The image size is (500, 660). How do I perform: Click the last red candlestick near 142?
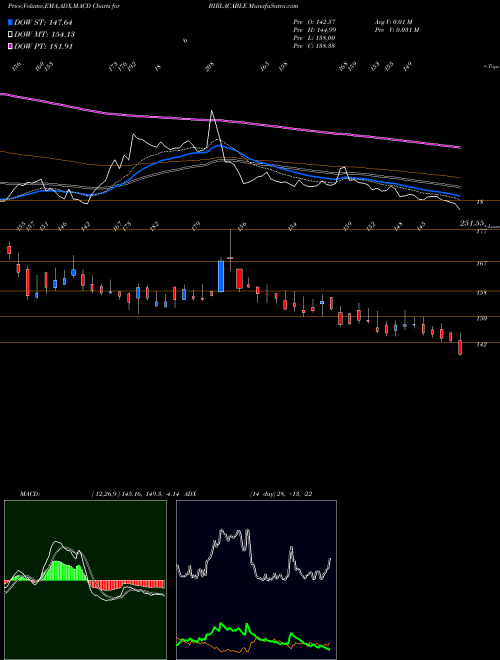tap(460, 347)
